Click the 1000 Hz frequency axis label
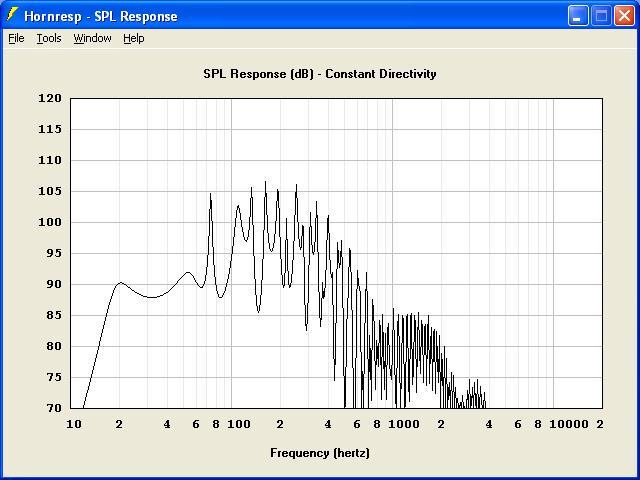640x480 pixels. pyautogui.click(x=404, y=424)
